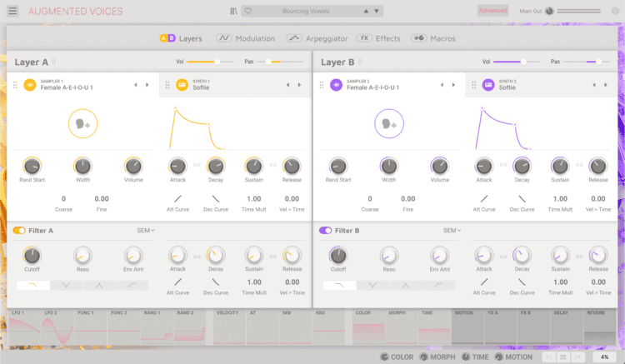
Task: Click Layer A attack-decay link icon
Action: pyautogui.click(x=197, y=165)
